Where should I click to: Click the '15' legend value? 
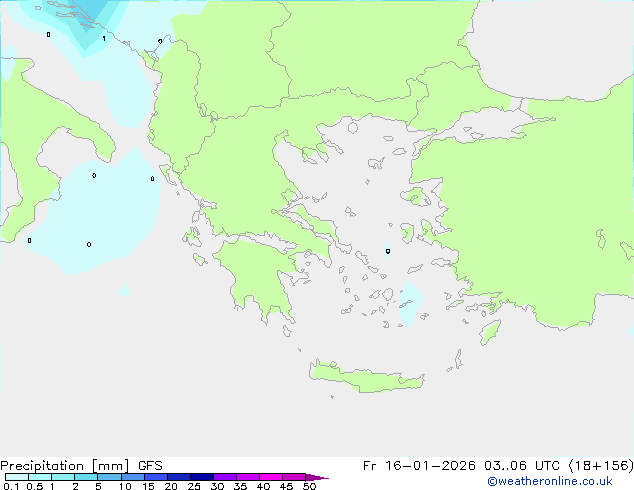coord(148,486)
